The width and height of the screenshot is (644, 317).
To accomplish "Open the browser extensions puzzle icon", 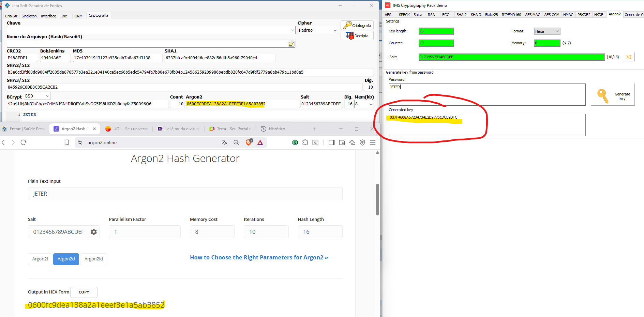I will (x=305, y=142).
